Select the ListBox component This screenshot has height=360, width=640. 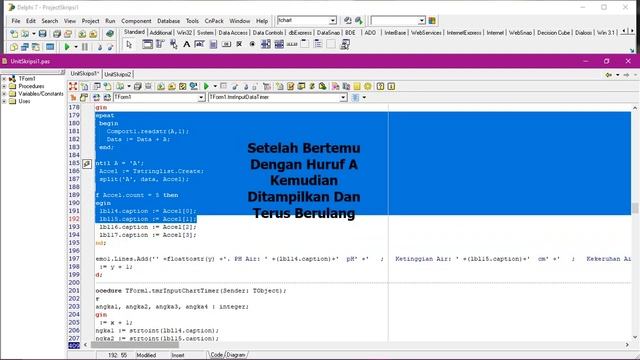(266, 44)
